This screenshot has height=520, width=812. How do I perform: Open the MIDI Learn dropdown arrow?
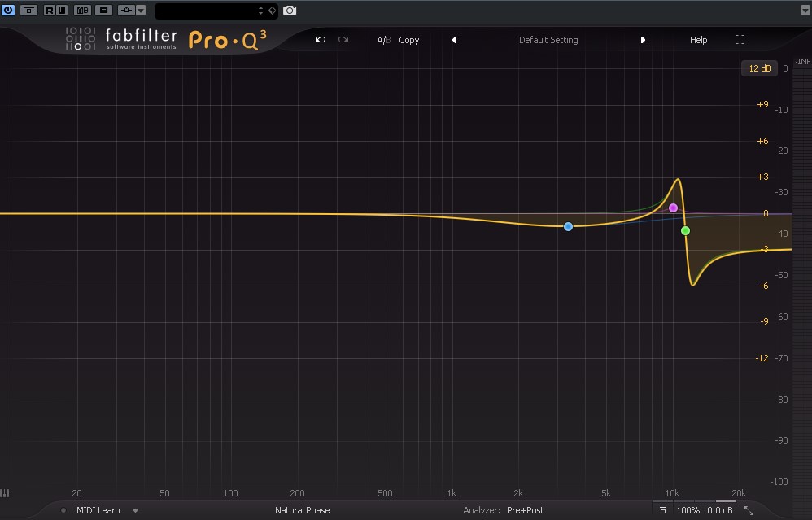(135, 511)
